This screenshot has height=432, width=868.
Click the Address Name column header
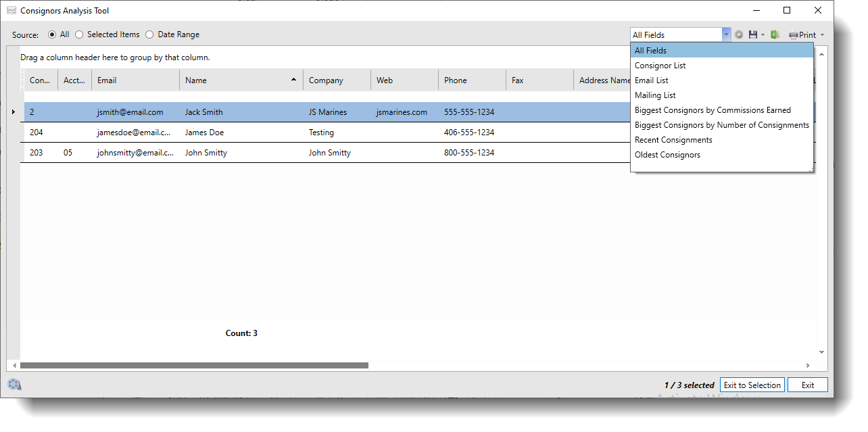(602, 80)
